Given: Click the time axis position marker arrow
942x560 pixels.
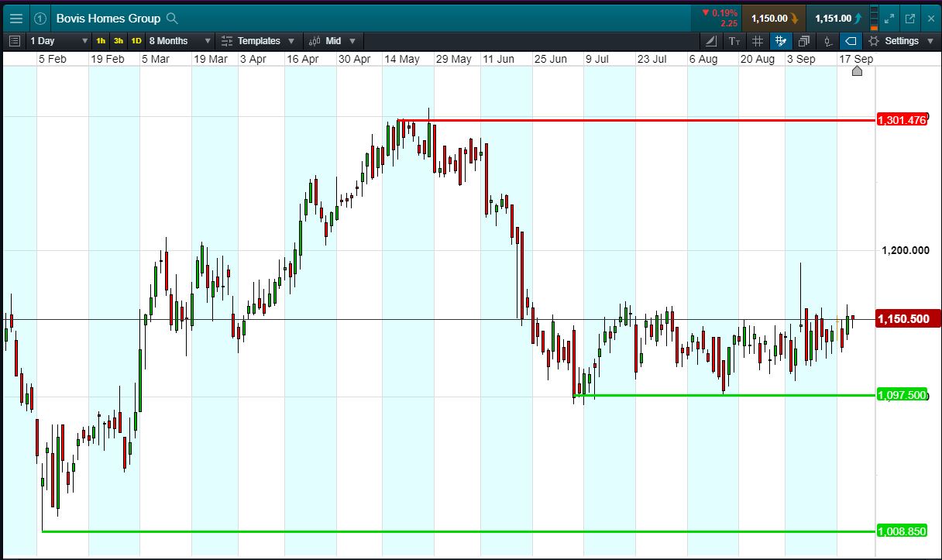Looking at the screenshot, I should click(857, 71).
